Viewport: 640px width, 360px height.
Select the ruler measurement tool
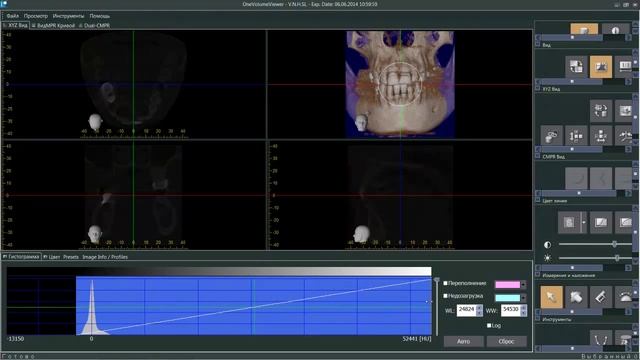point(601,297)
